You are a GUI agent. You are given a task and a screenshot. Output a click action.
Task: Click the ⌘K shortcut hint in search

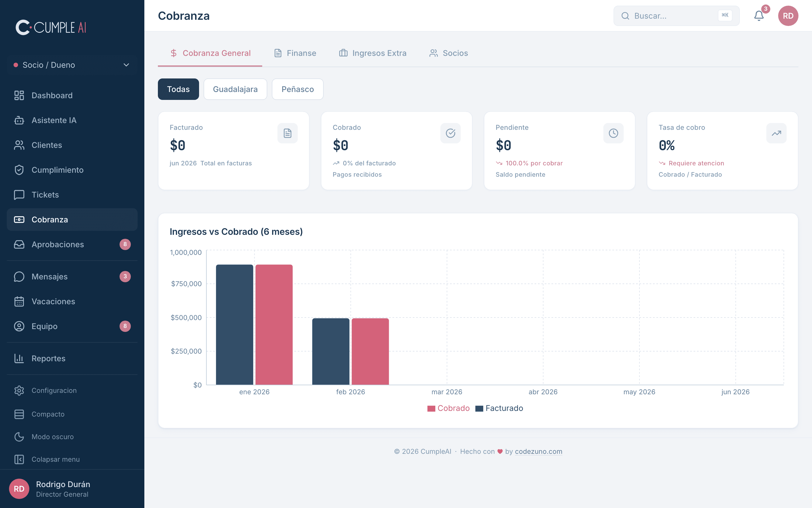[x=725, y=16]
